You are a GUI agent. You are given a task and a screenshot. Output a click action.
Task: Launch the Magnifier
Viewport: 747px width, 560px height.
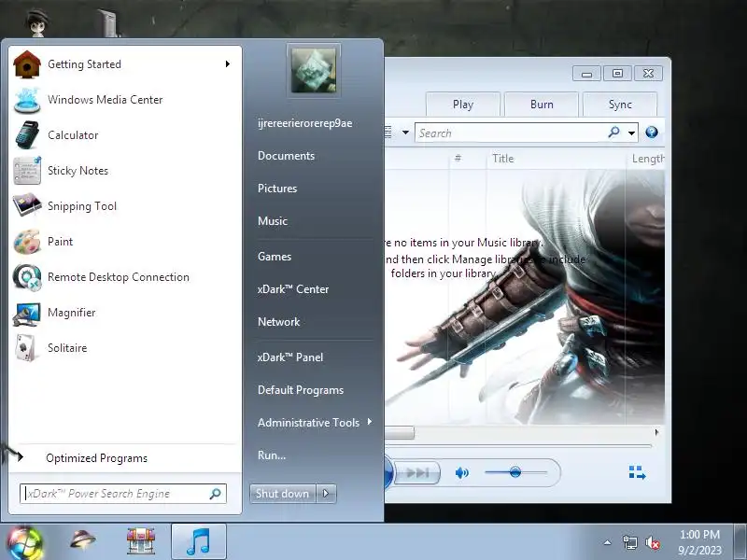124,313
